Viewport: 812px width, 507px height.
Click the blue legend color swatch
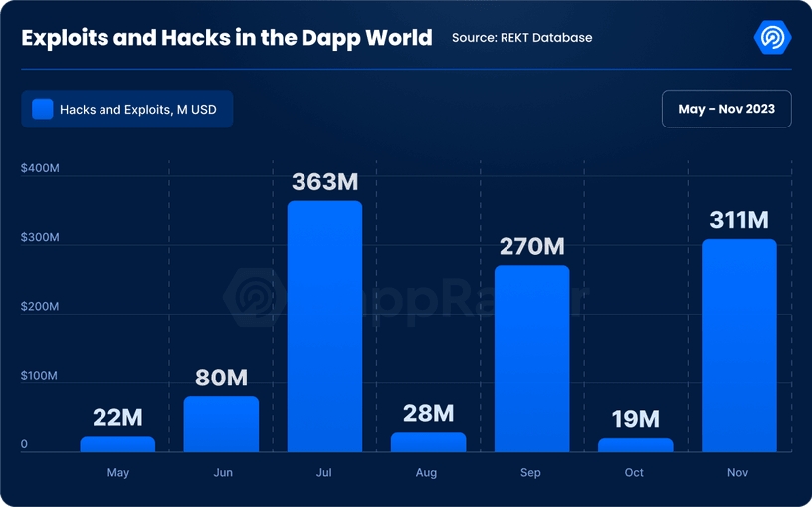tap(42, 109)
